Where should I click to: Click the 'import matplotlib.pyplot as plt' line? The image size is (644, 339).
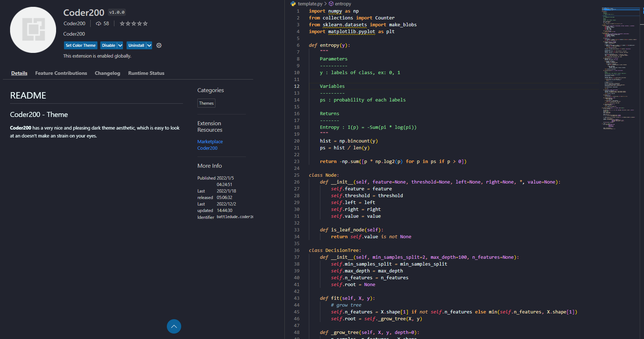[352, 32]
